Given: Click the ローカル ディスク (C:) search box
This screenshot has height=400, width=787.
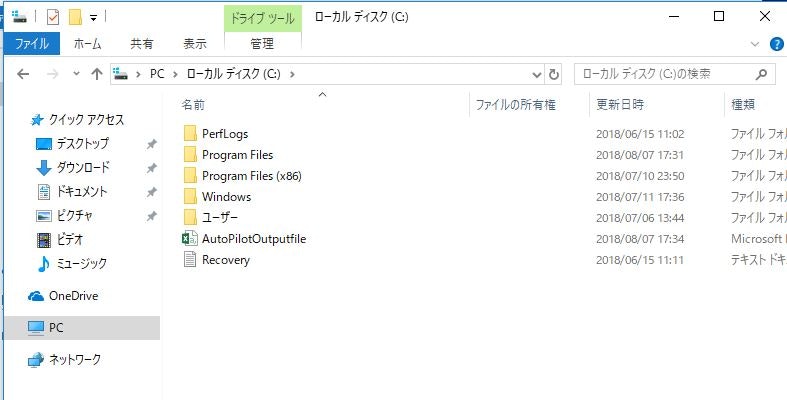Looking at the screenshot, I should pos(675,74).
